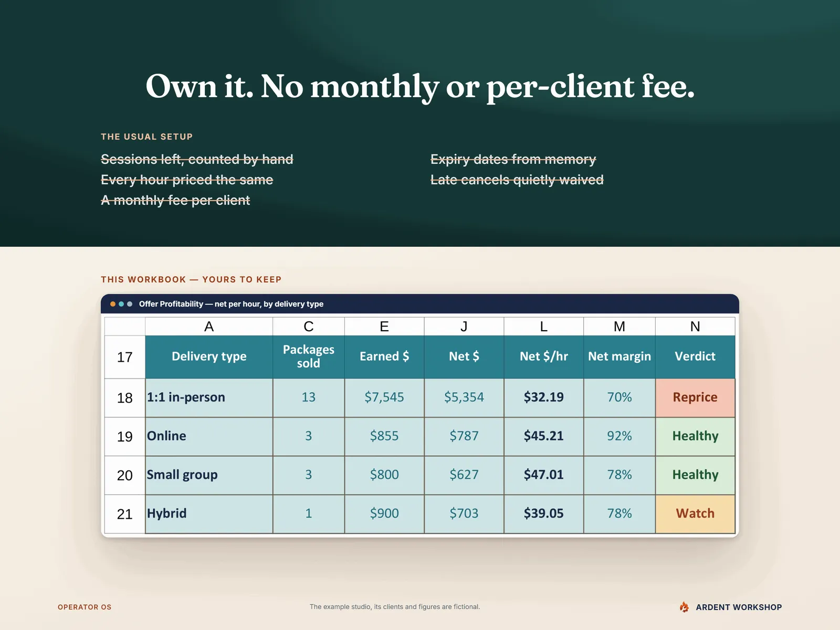Click the Online row 'Healthy' verdict

[695, 437]
